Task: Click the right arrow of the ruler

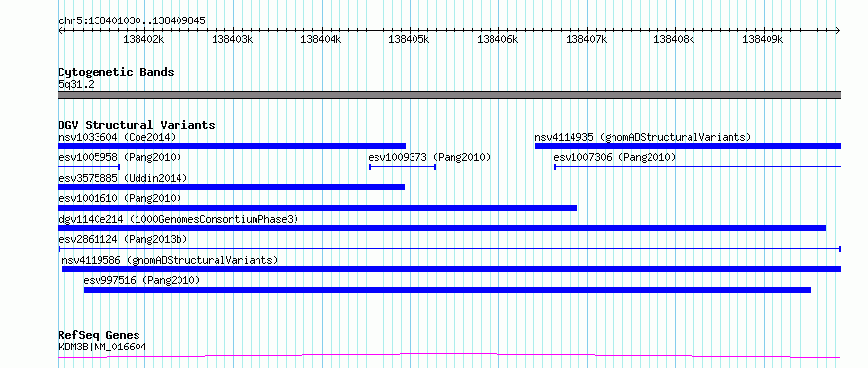Action: 838,30
